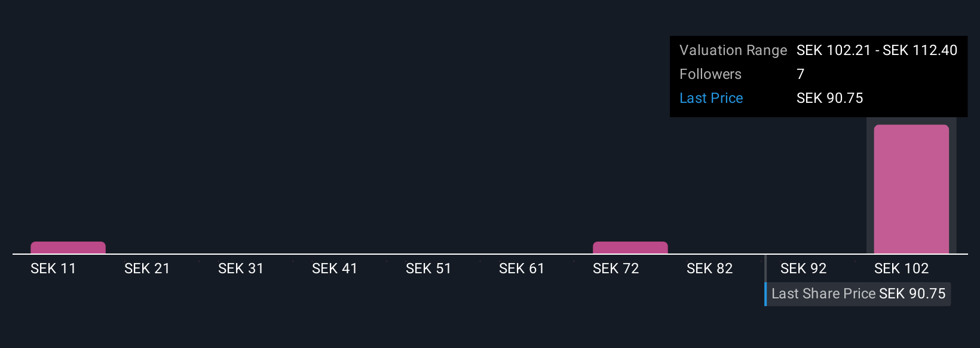Click the Followers label in tooltip

(710, 74)
